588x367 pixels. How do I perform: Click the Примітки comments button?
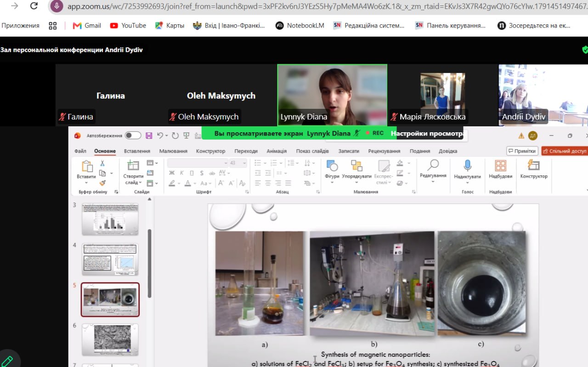coord(522,151)
